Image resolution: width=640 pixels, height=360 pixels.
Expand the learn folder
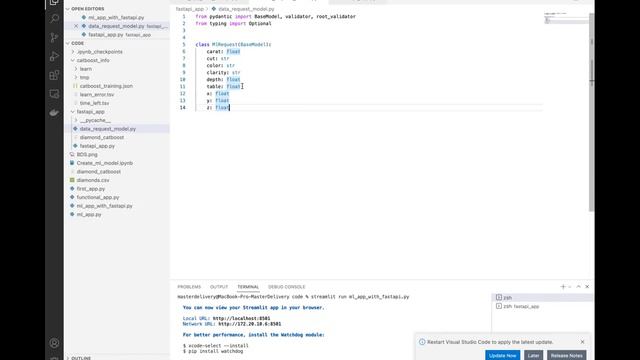tap(76, 69)
